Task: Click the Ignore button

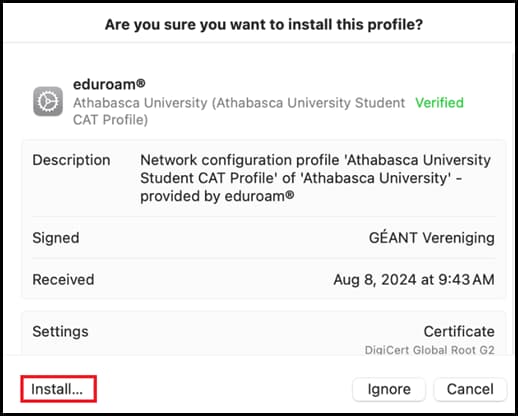Action: (389, 389)
